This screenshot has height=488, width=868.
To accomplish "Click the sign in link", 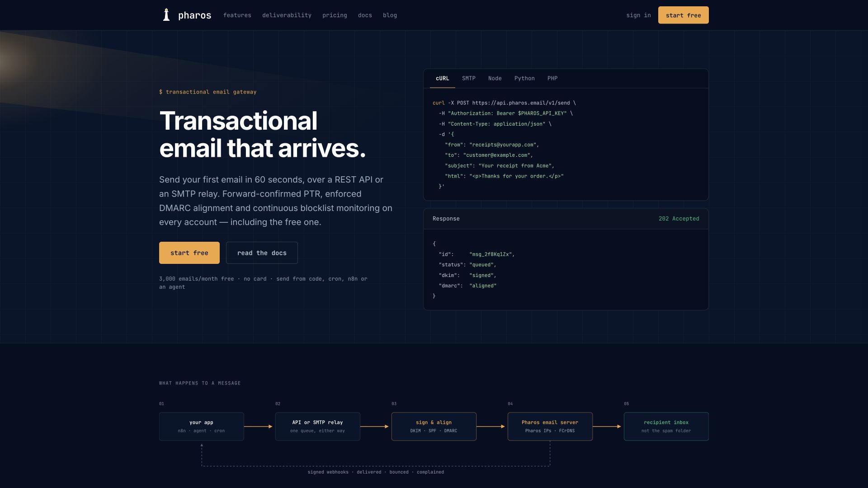I will pos(638,15).
